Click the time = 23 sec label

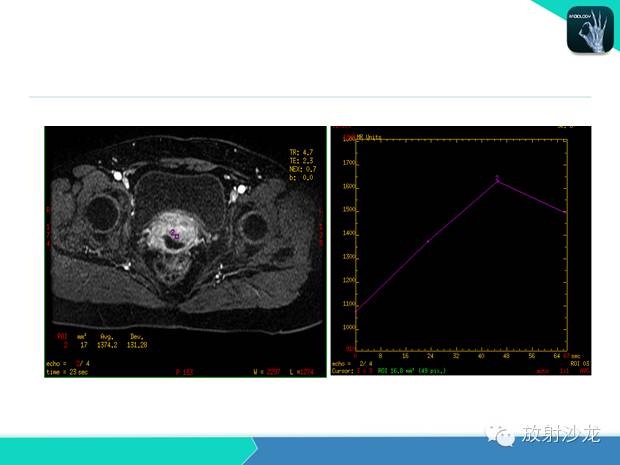[x=67, y=372]
